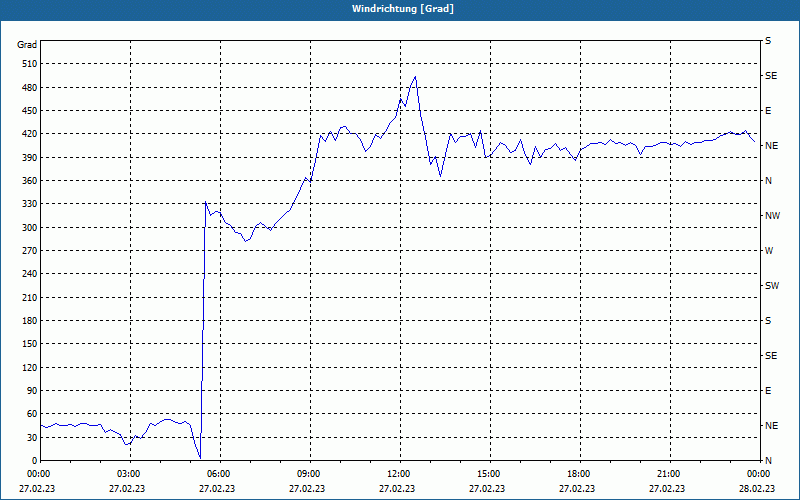The width and height of the screenshot is (800, 500).
Task: Select the 240 y-axis value
Action: point(30,274)
